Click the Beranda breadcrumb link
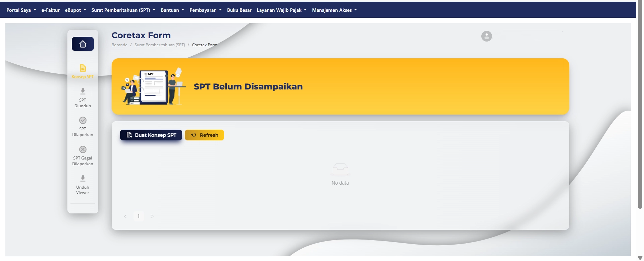Screen dimensions: 644x261 [x=119, y=45]
